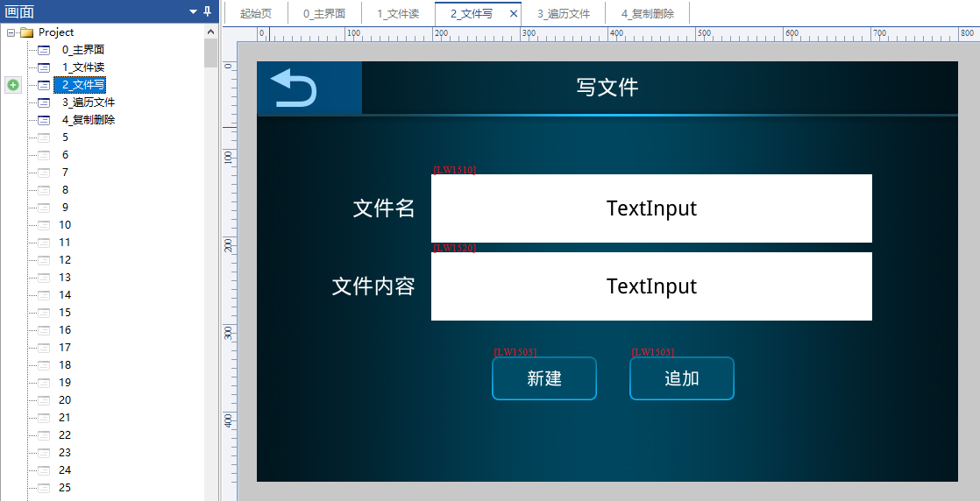The width and height of the screenshot is (980, 501).
Task: Click the screen icon beside 0_主界面
Action: click(44, 50)
